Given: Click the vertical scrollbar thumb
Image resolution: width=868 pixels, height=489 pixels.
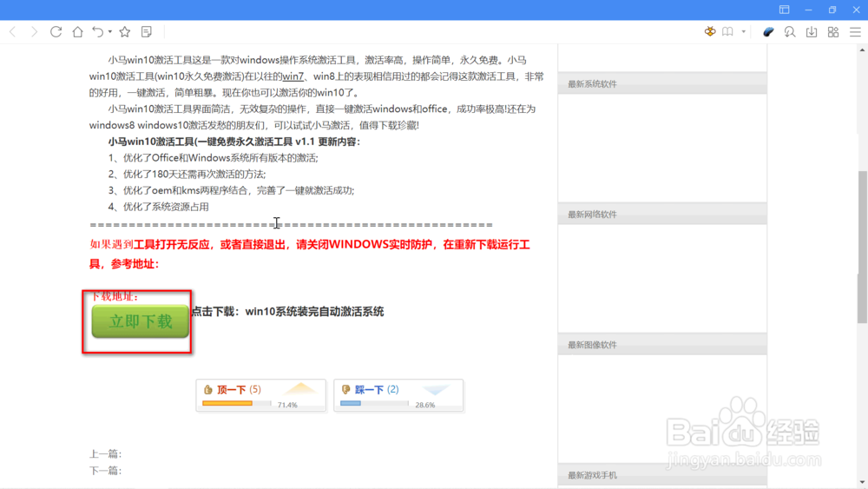Looking at the screenshot, I should (863, 247).
